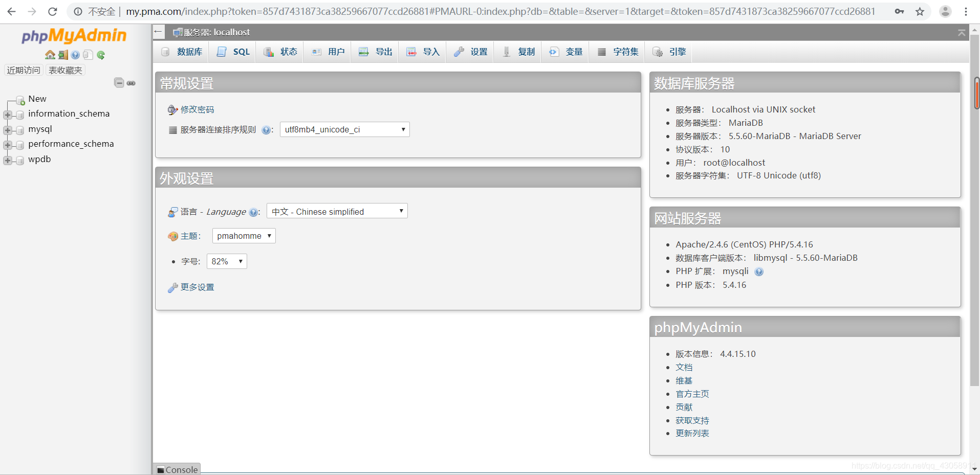The image size is (980, 475).
Task: Click the Home house icon in sidebar
Action: [50, 55]
